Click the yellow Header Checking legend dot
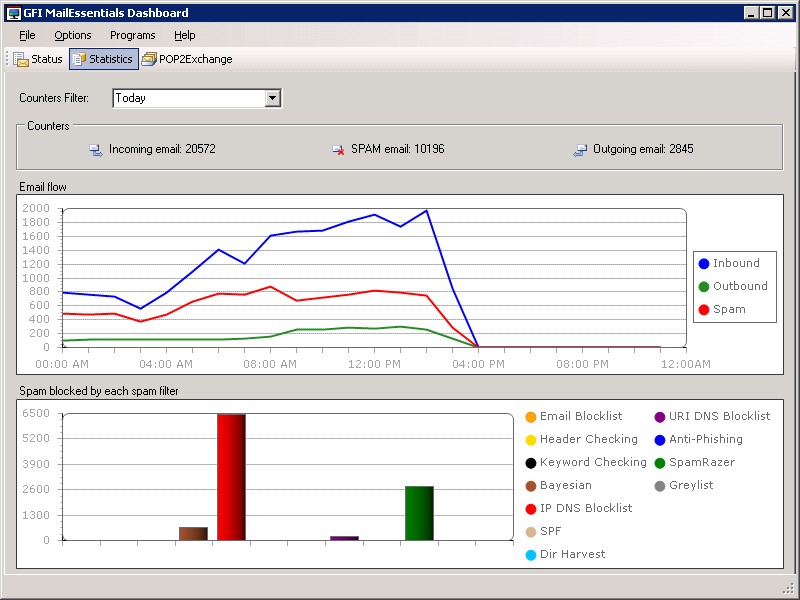Screen dimensions: 800x600 click(531, 440)
